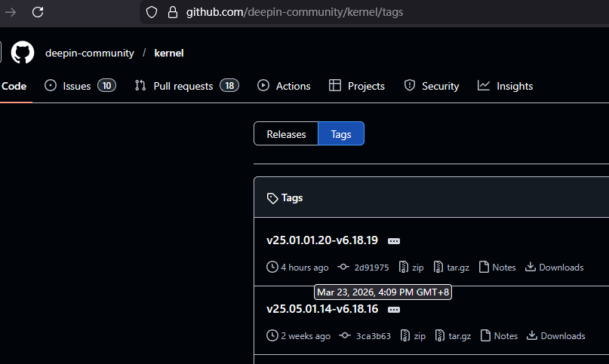Screen dimensions: 609x364
Task: Click the Pull requests count badge showing 18
Action: point(229,85)
